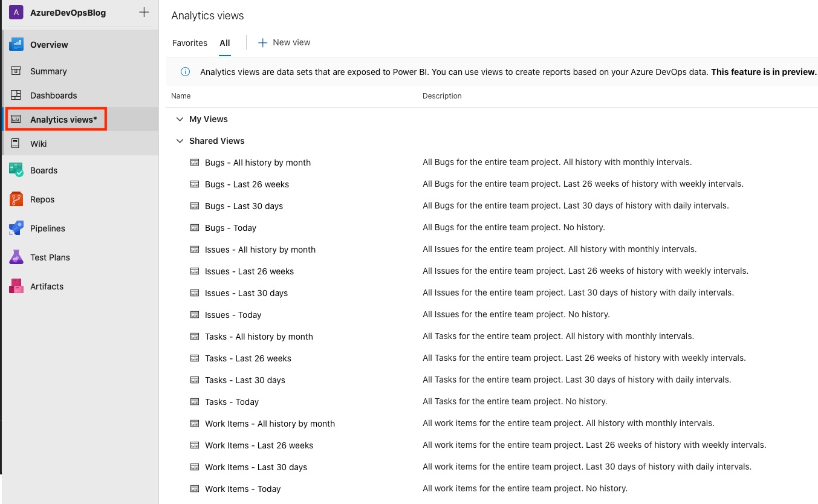The height and width of the screenshot is (504, 818).
Task: Click description of Work Items - Last 26 weeks
Action: [594, 445]
